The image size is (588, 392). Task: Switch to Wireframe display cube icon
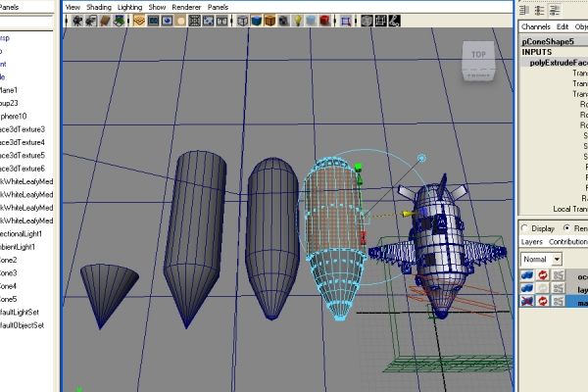tap(243, 21)
